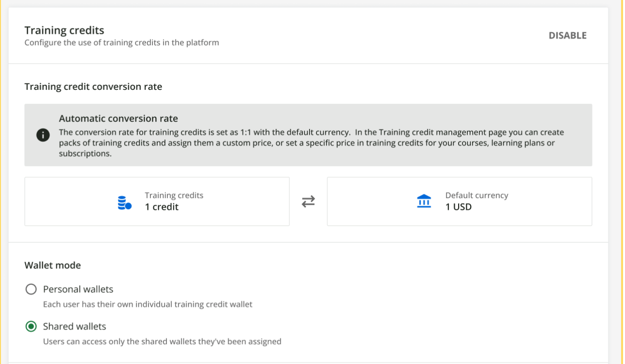
Task: Click the "Configure the use of training credits" subtitle
Action: tap(121, 43)
